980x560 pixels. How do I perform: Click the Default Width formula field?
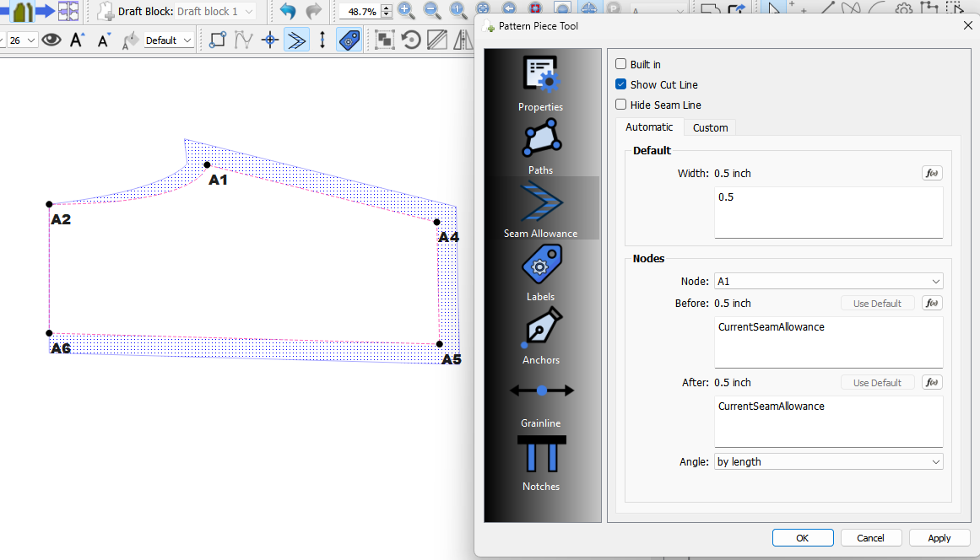[x=828, y=213]
